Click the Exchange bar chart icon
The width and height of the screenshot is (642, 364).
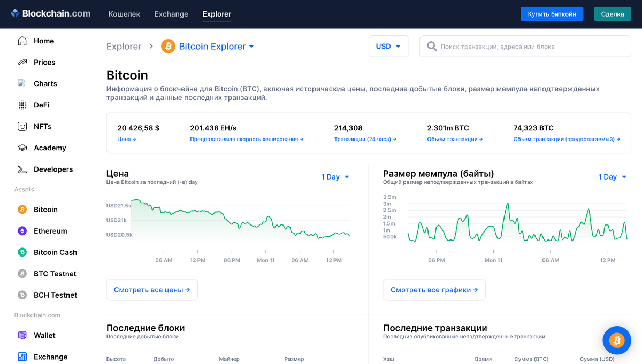point(22,357)
